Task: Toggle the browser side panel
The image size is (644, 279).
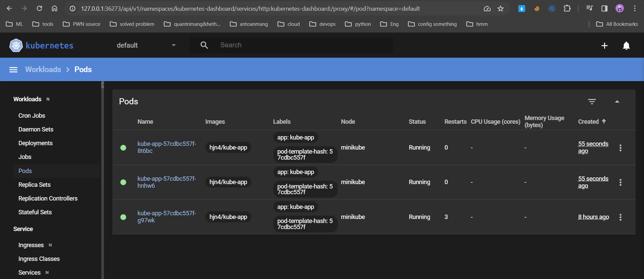Action: [x=604, y=9]
